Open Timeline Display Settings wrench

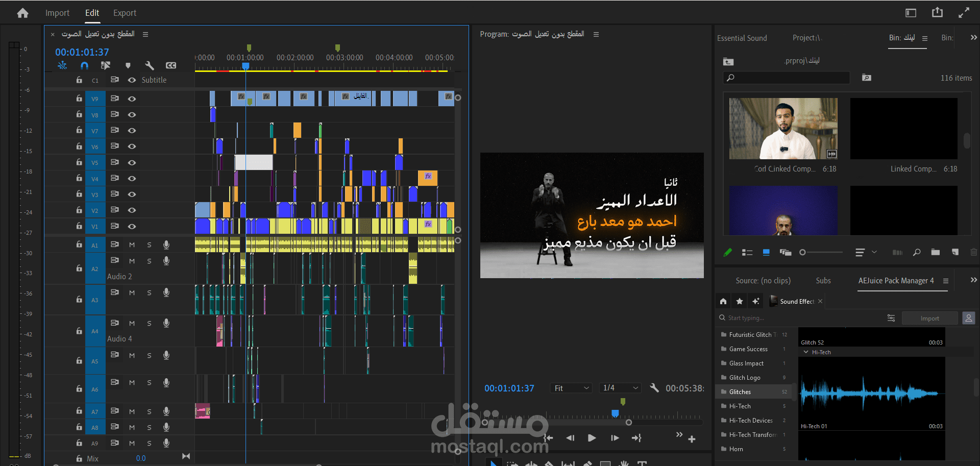pyautogui.click(x=149, y=65)
